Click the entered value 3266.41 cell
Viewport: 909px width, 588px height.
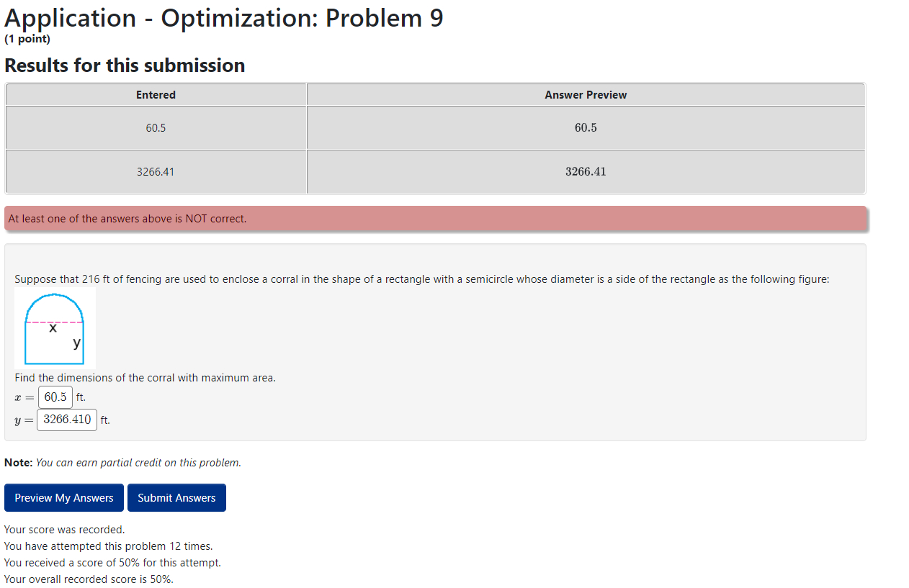pos(156,171)
